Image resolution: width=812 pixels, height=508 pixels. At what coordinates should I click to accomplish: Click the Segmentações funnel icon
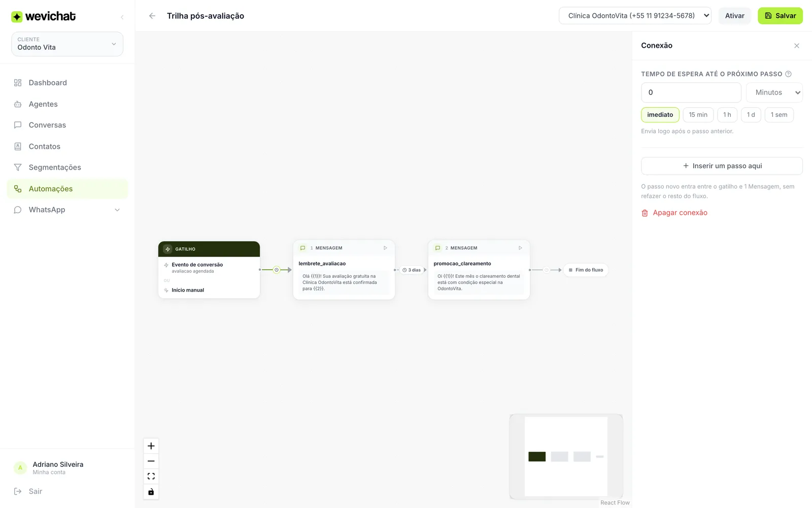18,167
